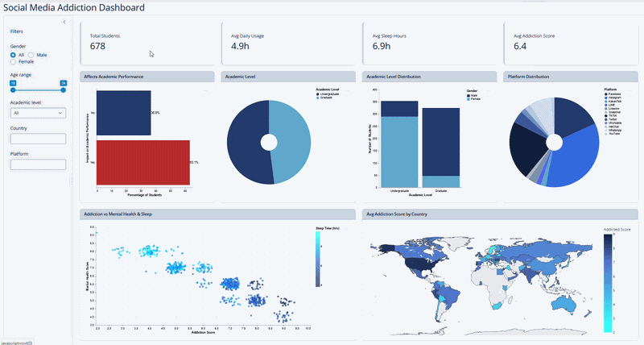Click the Instagram legend entry in Platform legend
The height and width of the screenshot is (345, 644).
click(613, 98)
